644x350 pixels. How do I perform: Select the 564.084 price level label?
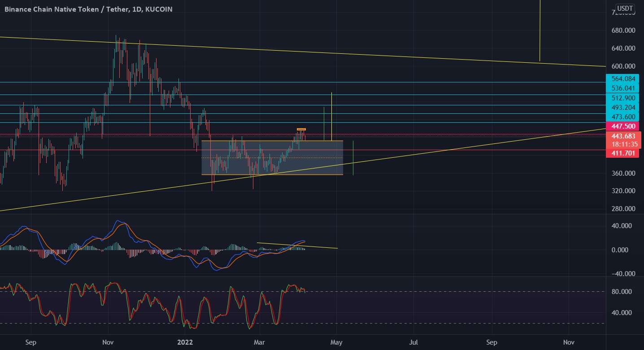point(623,79)
